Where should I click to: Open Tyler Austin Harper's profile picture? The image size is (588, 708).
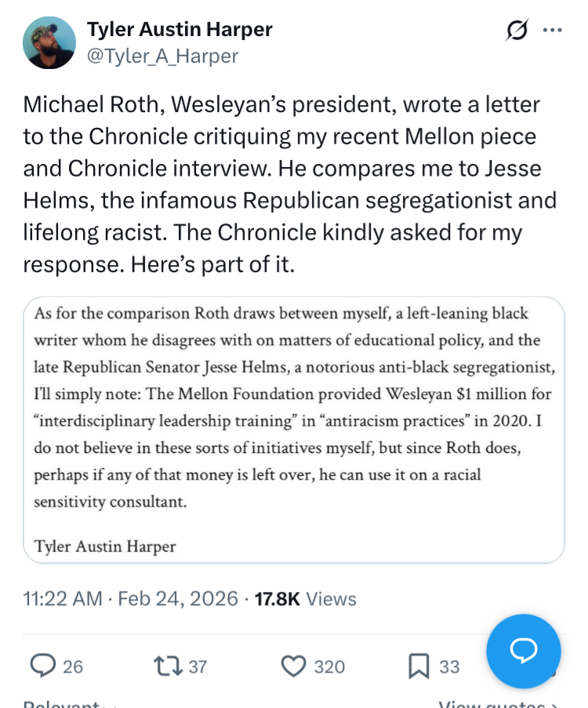49,43
